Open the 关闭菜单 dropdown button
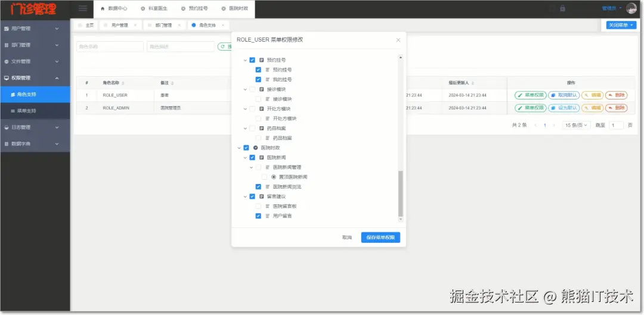 [621, 25]
